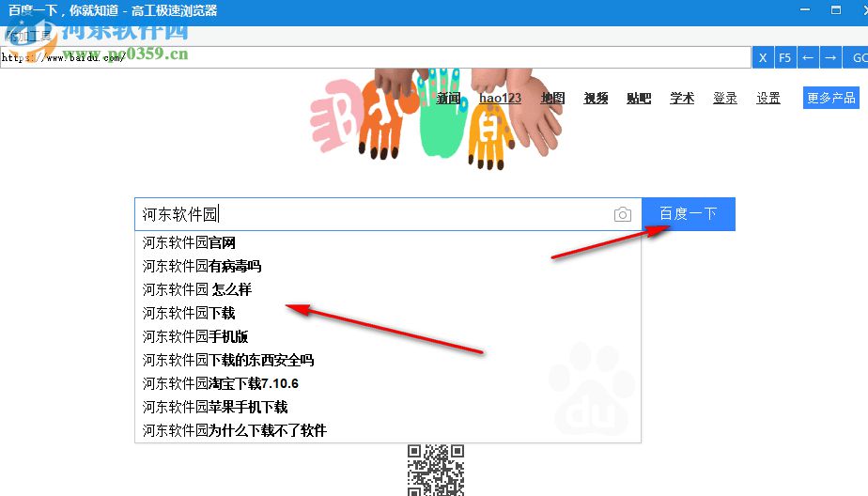Screen dimensions: 868x496
Task: Click the F5 refresh button
Action: [x=784, y=57]
